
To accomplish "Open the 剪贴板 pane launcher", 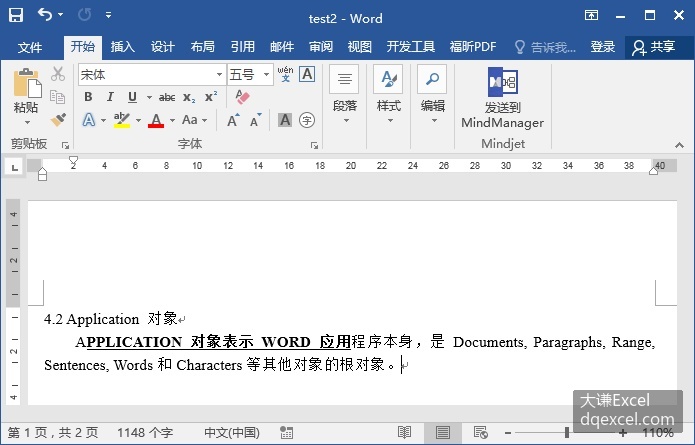I will coord(65,145).
